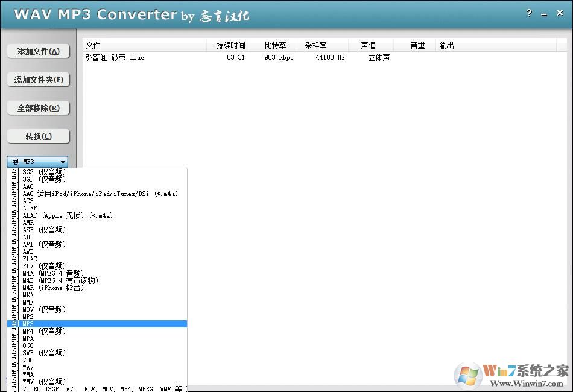Click the 添加文件(A) button
The image size is (573, 392).
pyautogui.click(x=38, y=51)
